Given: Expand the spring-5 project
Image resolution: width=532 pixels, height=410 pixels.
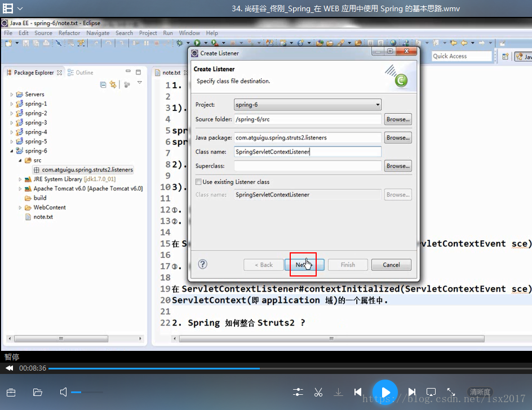Looking at the screenshot, I should [x=11, y=142].
